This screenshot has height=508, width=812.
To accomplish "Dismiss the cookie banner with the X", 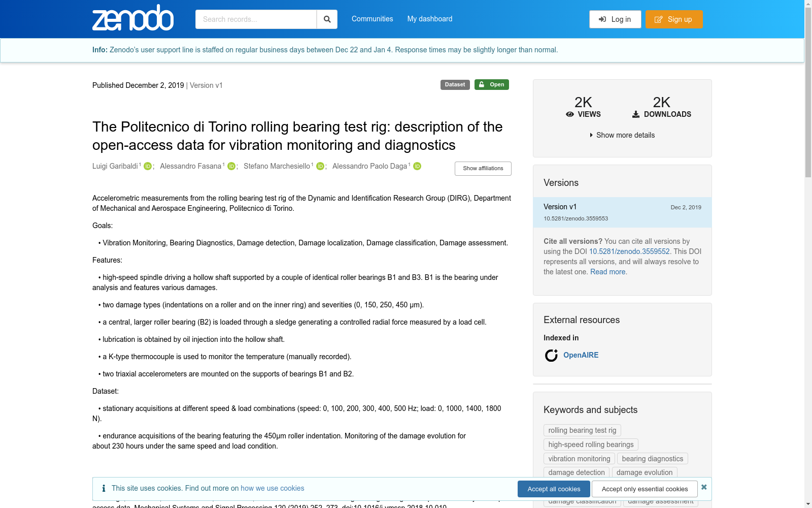I will click(704, 487).
